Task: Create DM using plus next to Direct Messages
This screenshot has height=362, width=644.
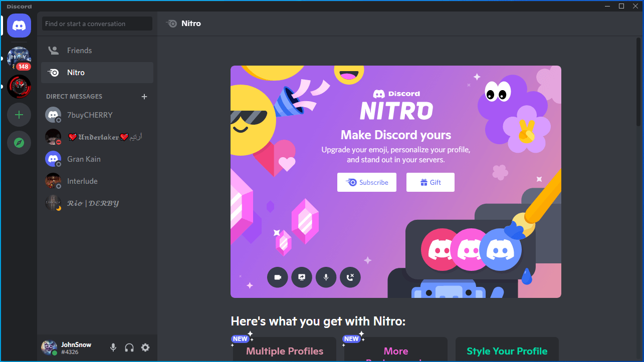Action: (x=144, y=97)
